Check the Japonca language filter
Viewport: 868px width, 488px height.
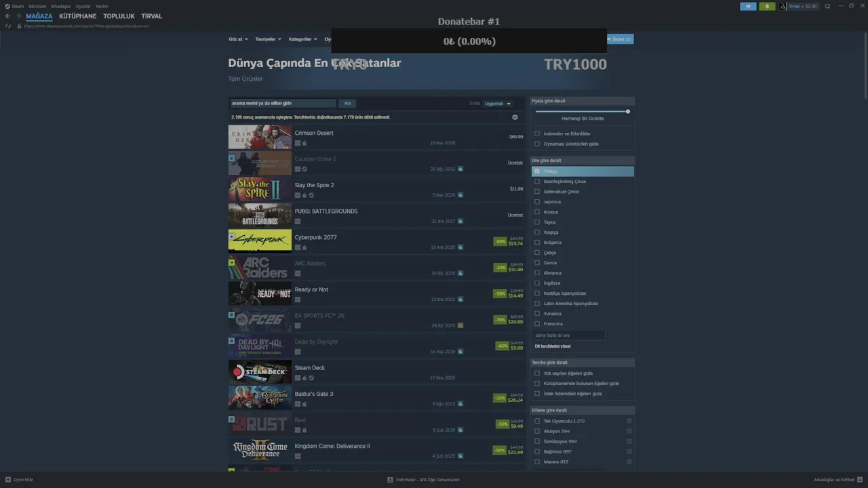click(537, 202)
